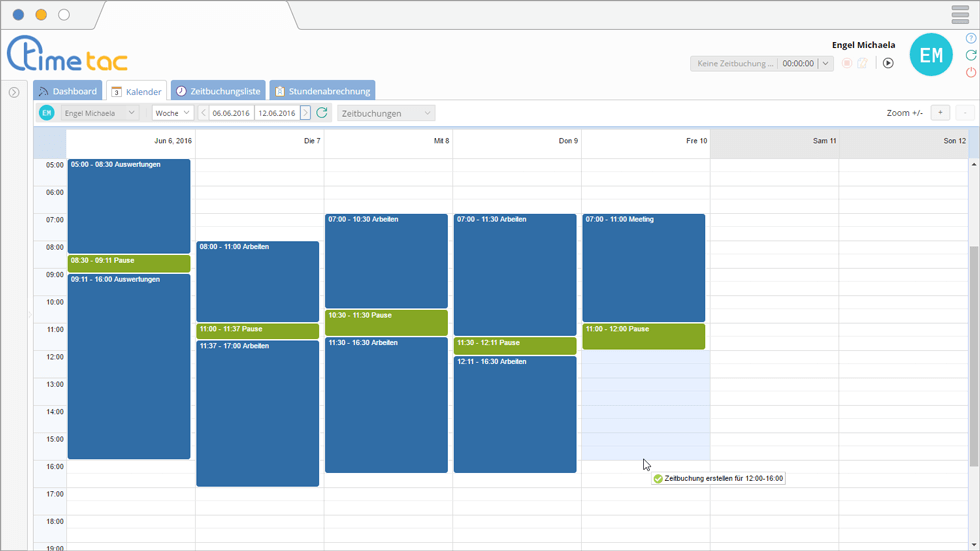Image resolution: width=980 pixels, height=551 pixels.
Task: Reload the calendar with toolbar refresh icon
Action: [x=322, y=112]
